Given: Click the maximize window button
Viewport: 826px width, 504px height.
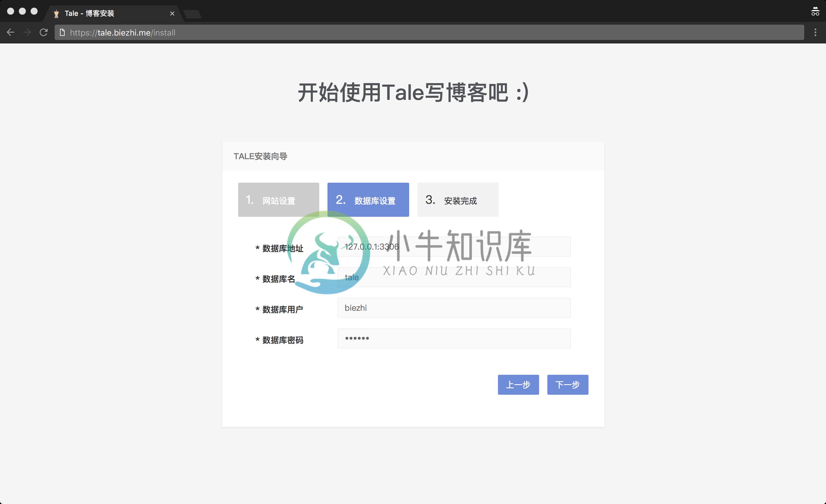Looking at the screenshot, I should [34, 11].
